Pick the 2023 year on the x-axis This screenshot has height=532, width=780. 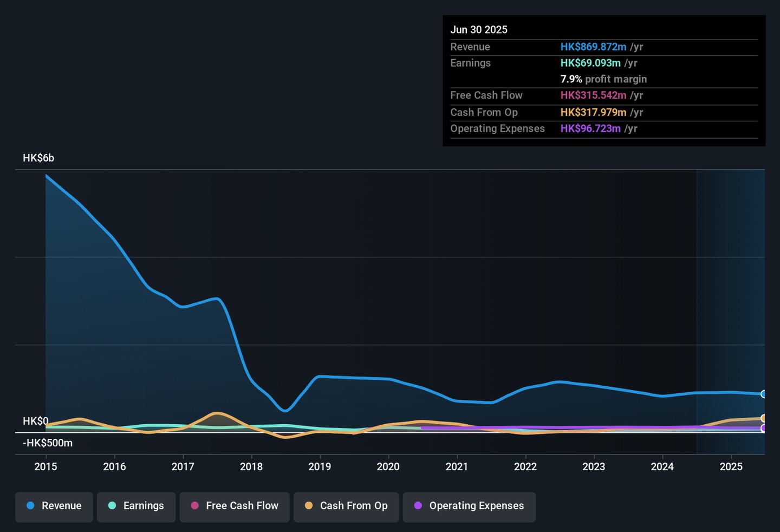594,466
